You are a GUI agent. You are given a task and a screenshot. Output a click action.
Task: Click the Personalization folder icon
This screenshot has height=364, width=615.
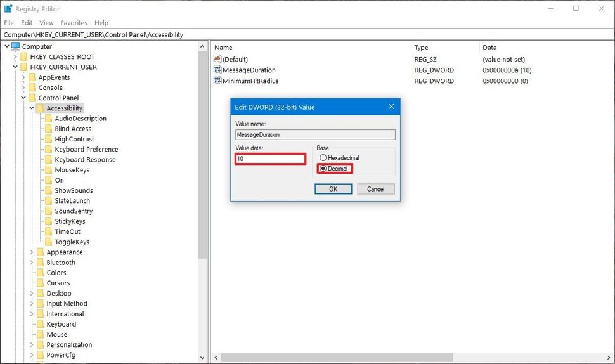41,344
